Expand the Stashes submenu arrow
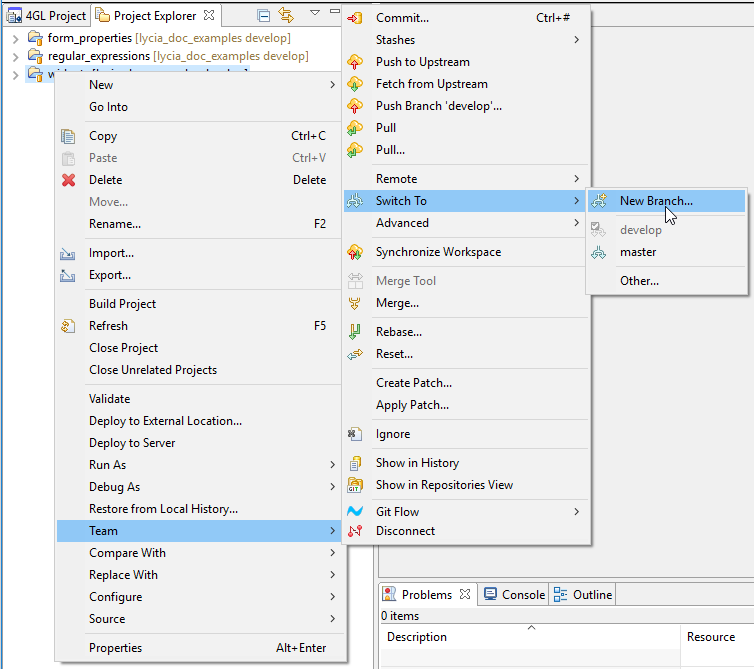 coord(577,40)
